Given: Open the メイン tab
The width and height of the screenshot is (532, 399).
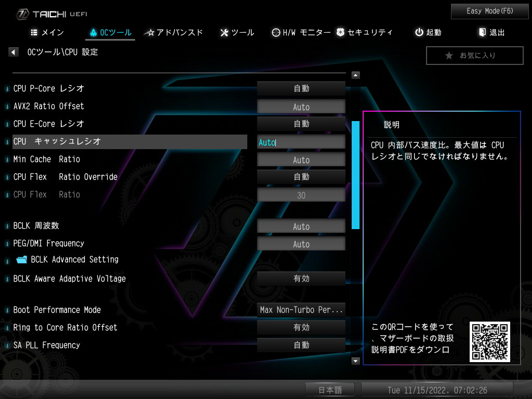Looking at the screenshot, I should 47,32.
